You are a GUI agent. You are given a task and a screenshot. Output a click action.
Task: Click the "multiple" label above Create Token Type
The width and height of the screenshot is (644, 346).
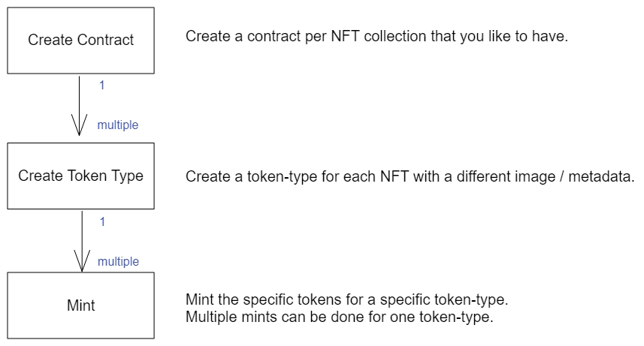click(118, 125)
